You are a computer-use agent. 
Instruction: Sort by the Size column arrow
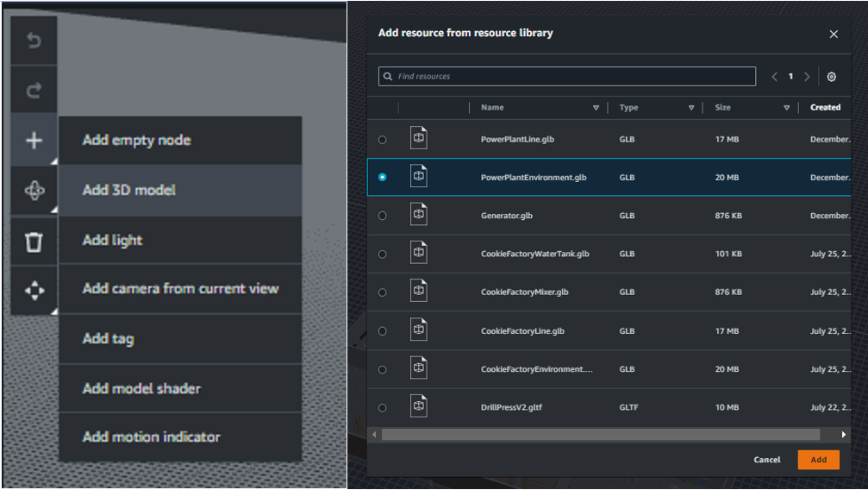tap(787, 108)
